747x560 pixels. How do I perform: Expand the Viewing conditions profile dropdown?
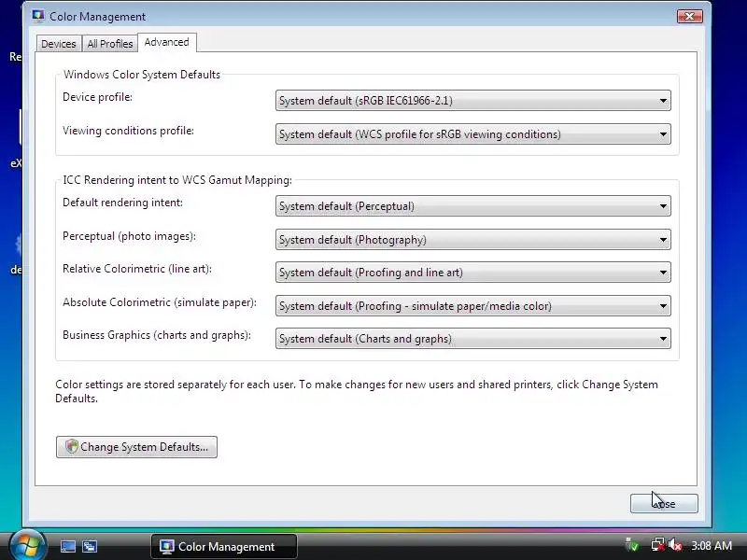tap(473, 134)
